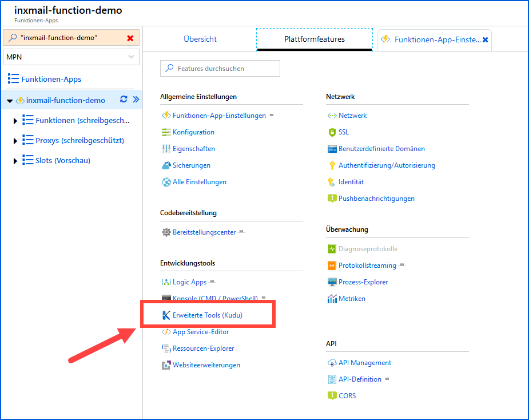The image size is (529, 420).
Task: Click the API Management cloud icon
Action: pos(332,363)
